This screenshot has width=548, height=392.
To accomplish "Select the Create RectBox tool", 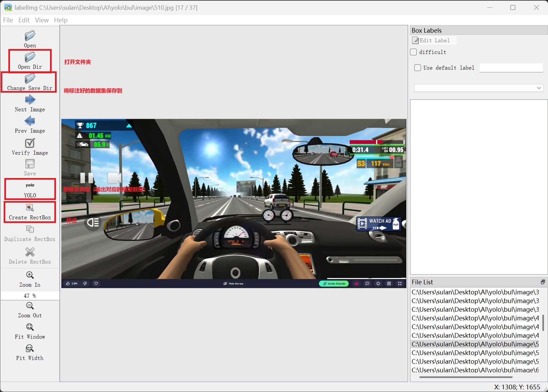I will (30, 208).
